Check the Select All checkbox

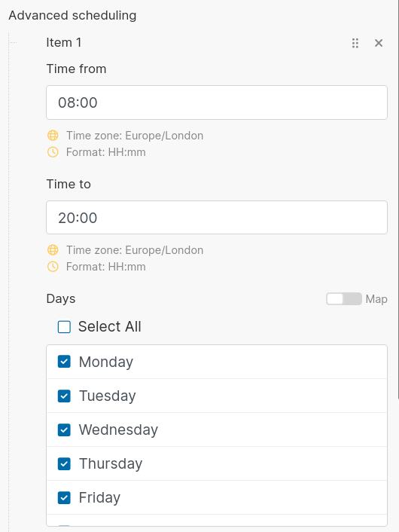tap(64, 327)
